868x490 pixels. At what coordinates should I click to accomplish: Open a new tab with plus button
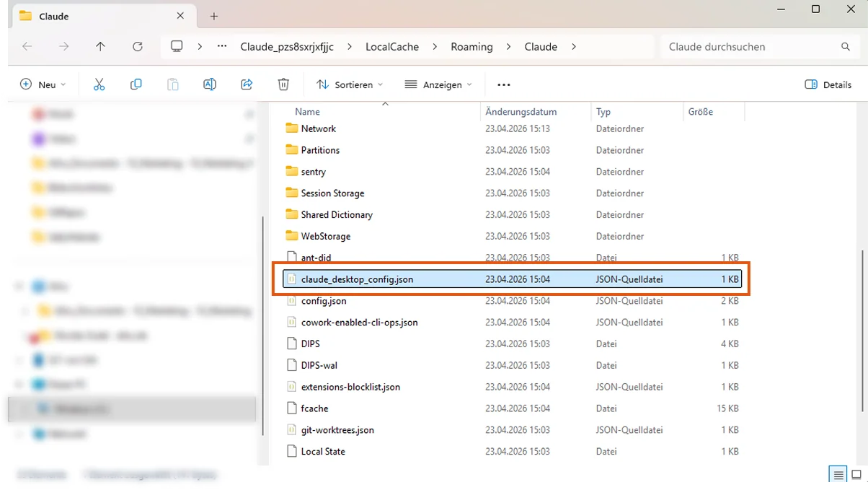(x=214, y=16)
